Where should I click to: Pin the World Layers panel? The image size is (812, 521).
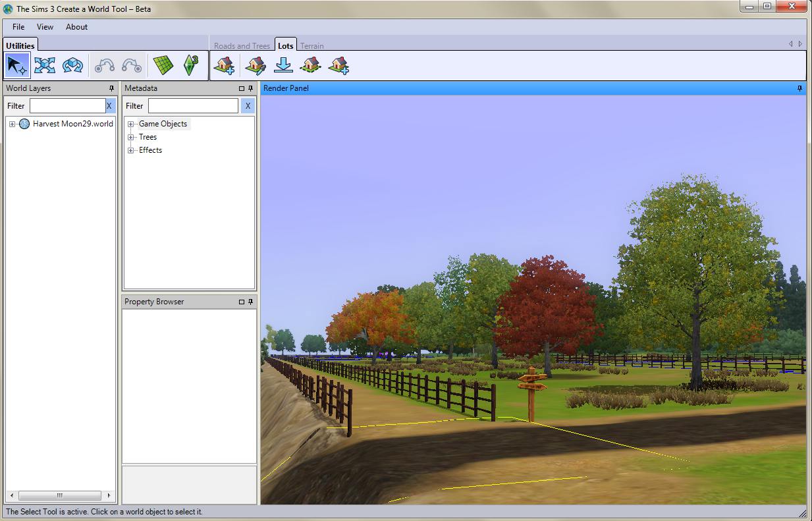click(x=111, y=88)
